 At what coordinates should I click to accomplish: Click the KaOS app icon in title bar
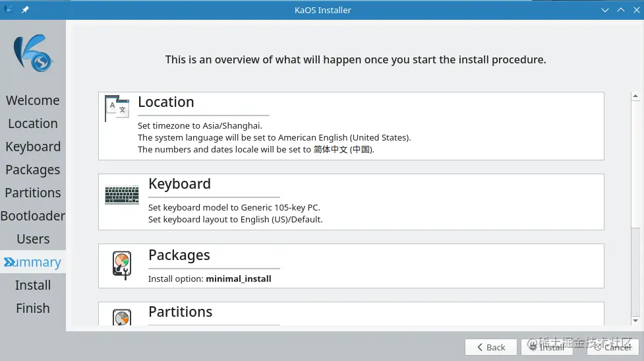(x=9, y=9)
